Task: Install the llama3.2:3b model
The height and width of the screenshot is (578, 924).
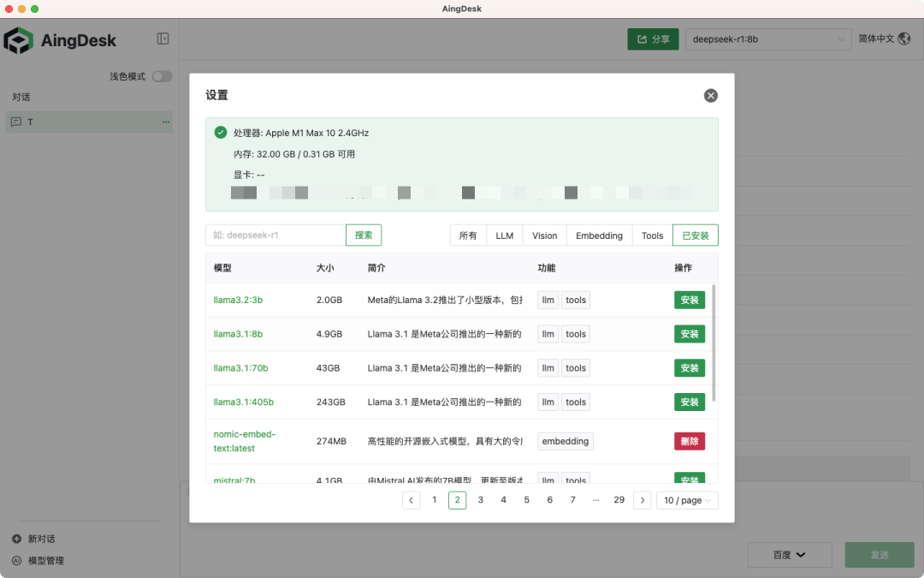Action: (x=690, y=300)
